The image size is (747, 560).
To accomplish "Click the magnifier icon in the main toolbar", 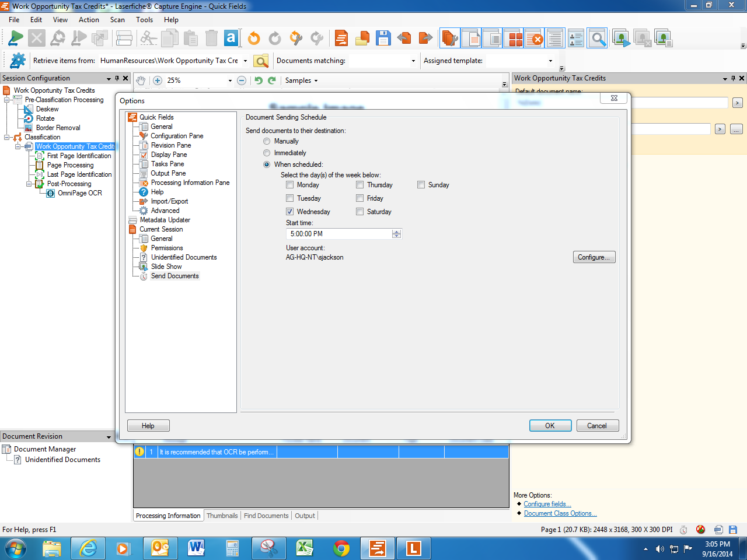I will 598,39.
